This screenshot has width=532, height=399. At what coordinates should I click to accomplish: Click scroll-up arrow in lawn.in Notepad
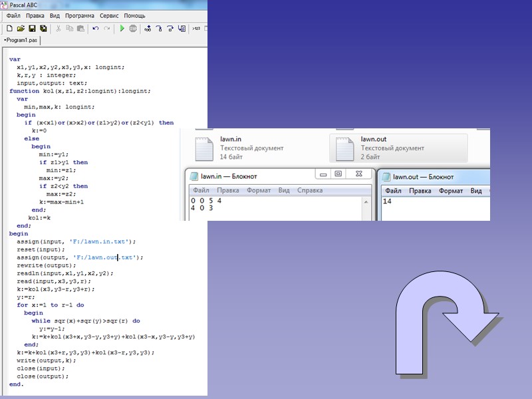pyautogui.click(x=366, y=202)
